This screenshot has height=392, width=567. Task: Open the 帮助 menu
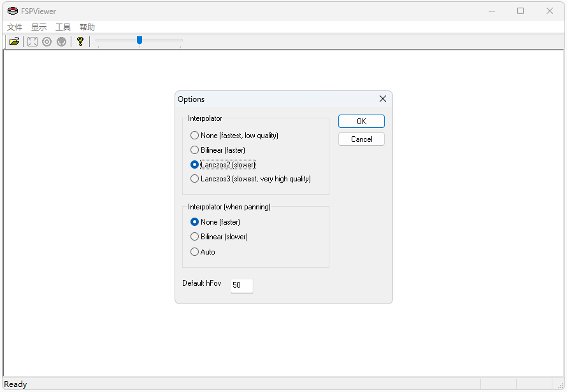click(87, 27)
